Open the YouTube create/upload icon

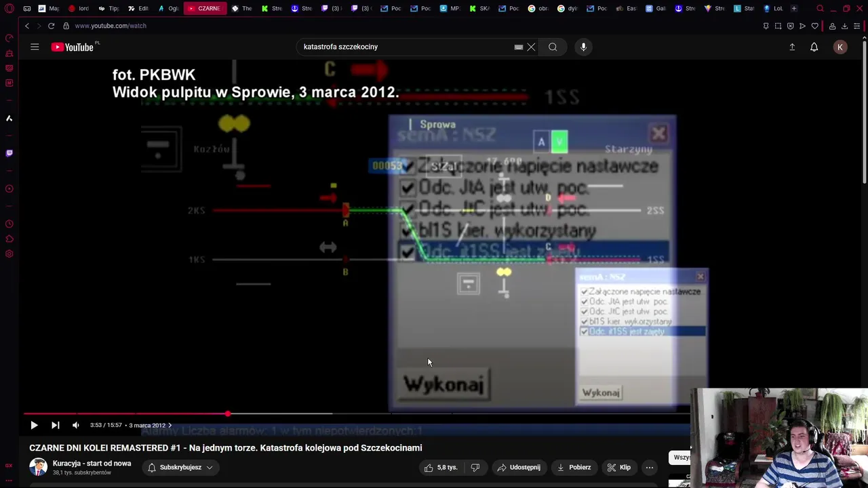pos(792,47)
